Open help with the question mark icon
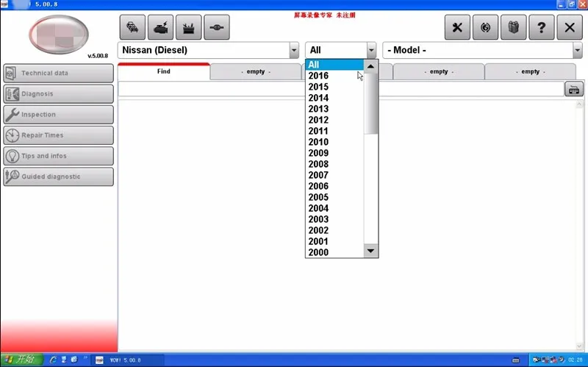The image size is (588, 367). pyautogui.click(x=542, y=27)
